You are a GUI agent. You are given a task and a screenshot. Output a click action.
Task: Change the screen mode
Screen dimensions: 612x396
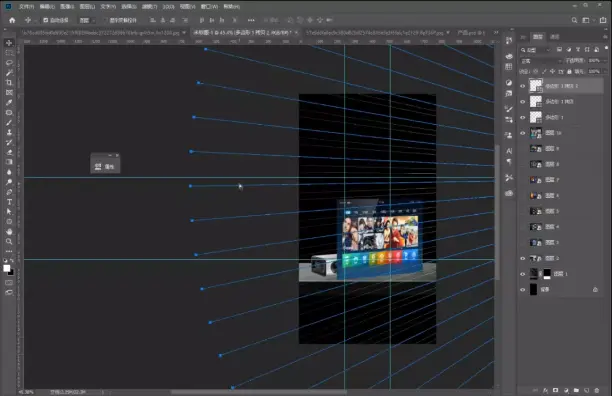(x=9, y=292)
